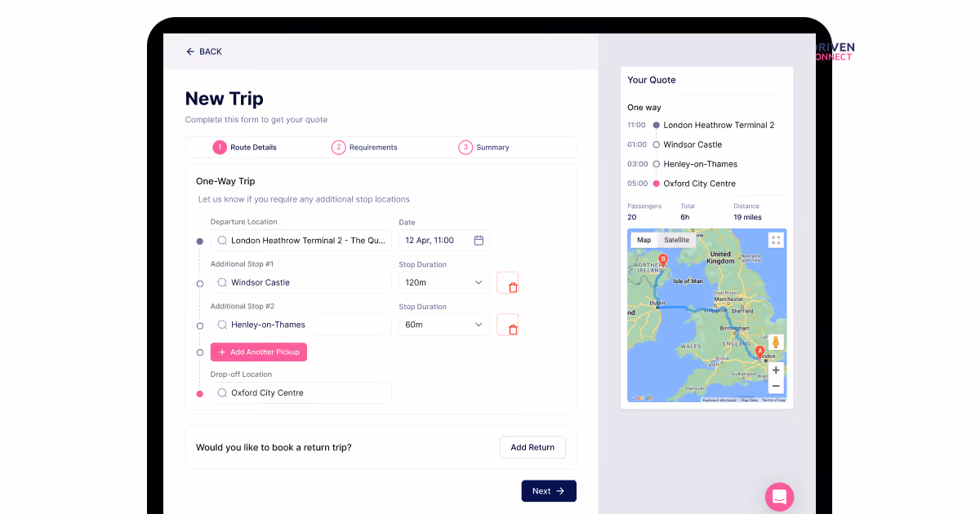The width and height of the screenshot is (980, 514).
Task: Click the Next button
Action: 549,491
